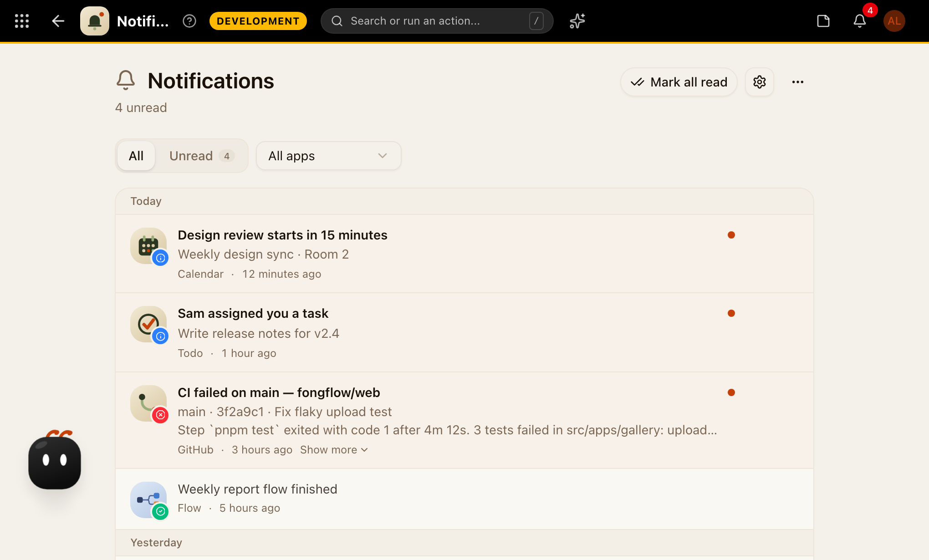The image size is (929, 560).
Task: Click the DEVELOPMENT environment badge
Action: (258, 21)
